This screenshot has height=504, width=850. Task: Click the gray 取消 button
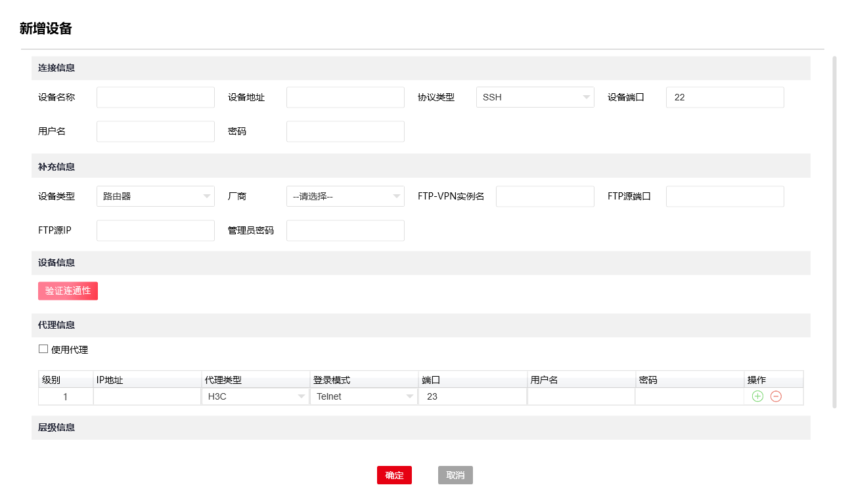pyautogui.click(x=455, y=475)
